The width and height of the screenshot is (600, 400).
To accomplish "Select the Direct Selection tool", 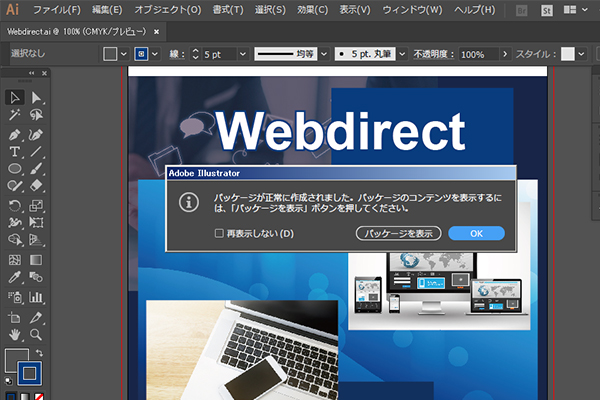I will (36, 98).
